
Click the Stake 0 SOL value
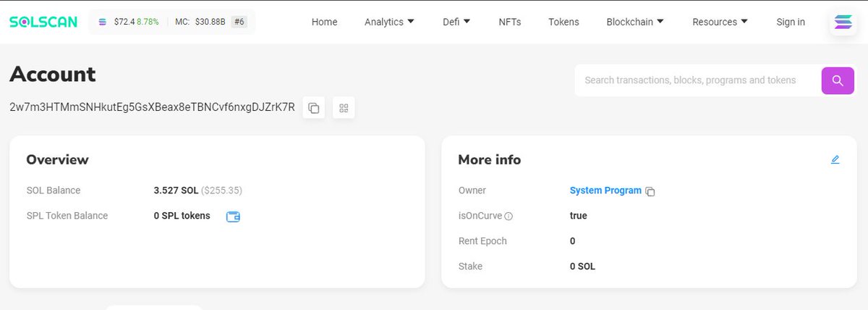(582, 267)
